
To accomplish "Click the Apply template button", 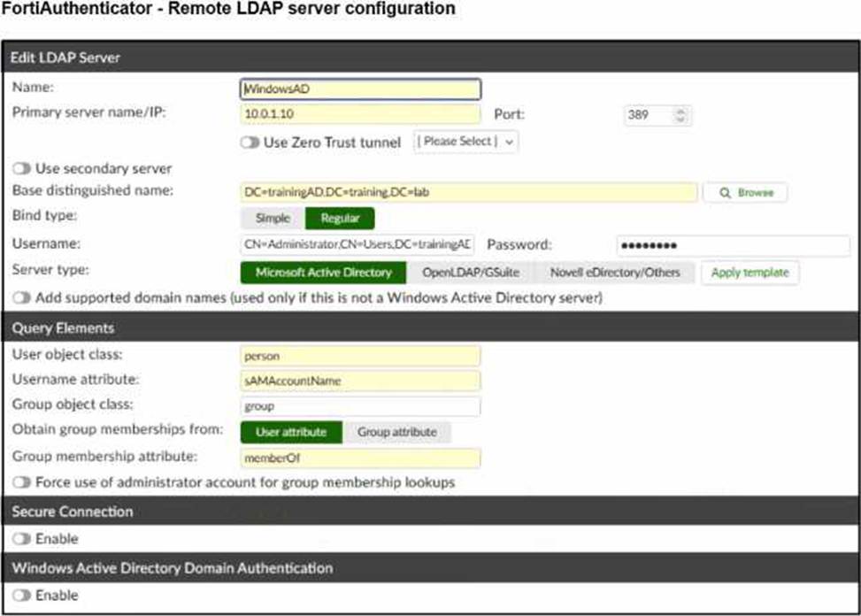I will [750, 273].
